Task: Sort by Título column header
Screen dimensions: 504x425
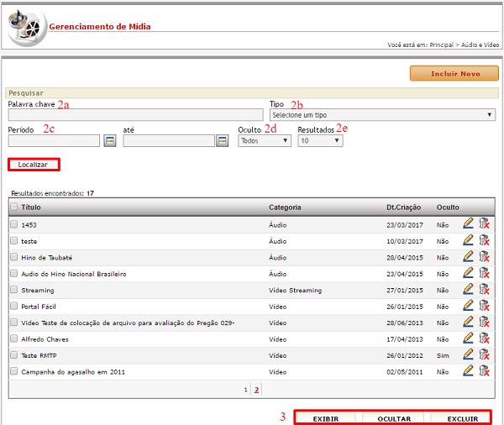Action: click(x=31, y=207)
